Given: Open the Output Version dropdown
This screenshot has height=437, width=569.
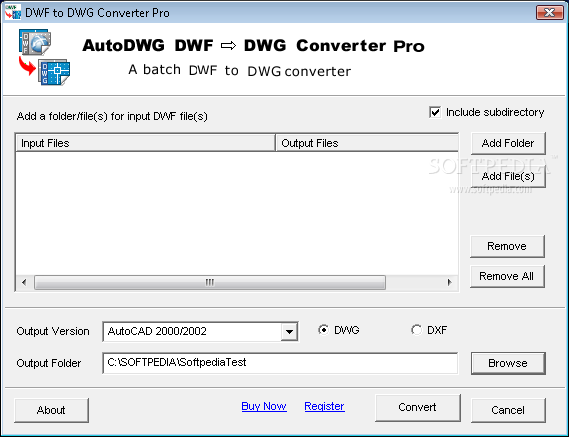Looking at the screenshot, I should point(289,331).
